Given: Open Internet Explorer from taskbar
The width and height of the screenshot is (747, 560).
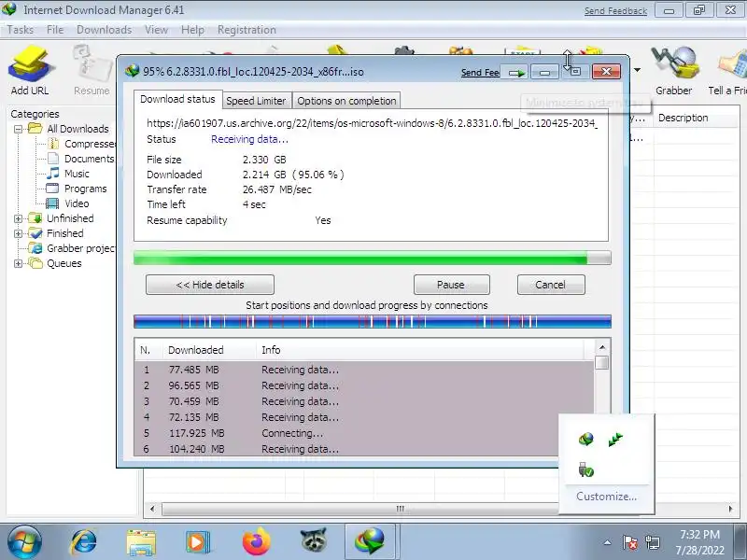Looking at the screenshot, I should coord(84,542).
